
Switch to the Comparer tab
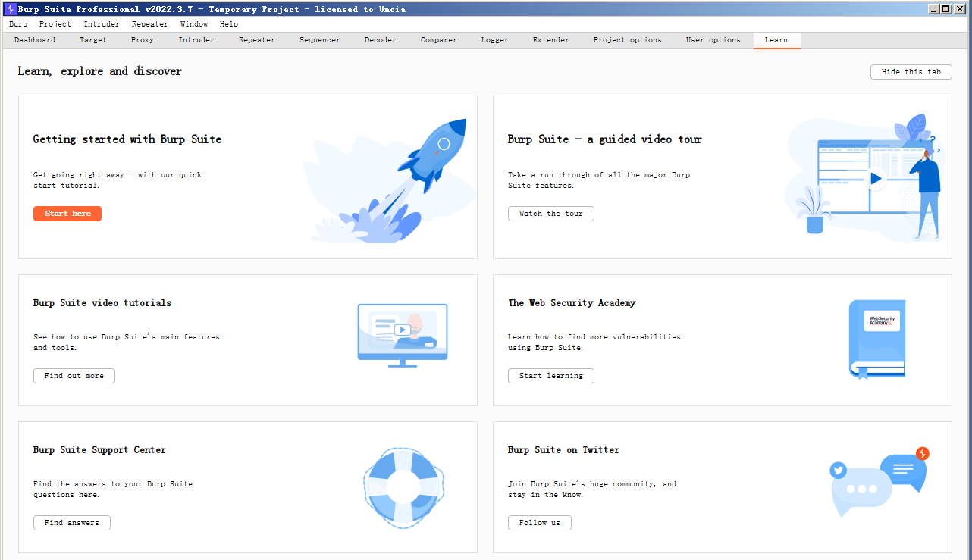point(439,40)
